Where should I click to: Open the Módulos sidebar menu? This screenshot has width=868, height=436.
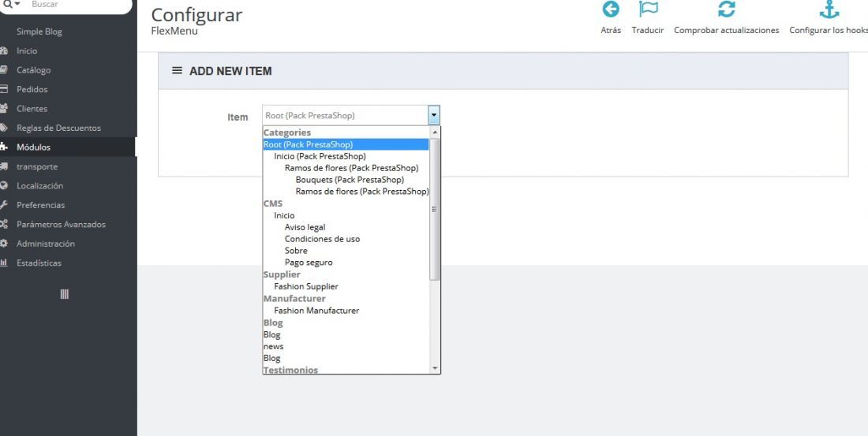[x=33, y=147]
